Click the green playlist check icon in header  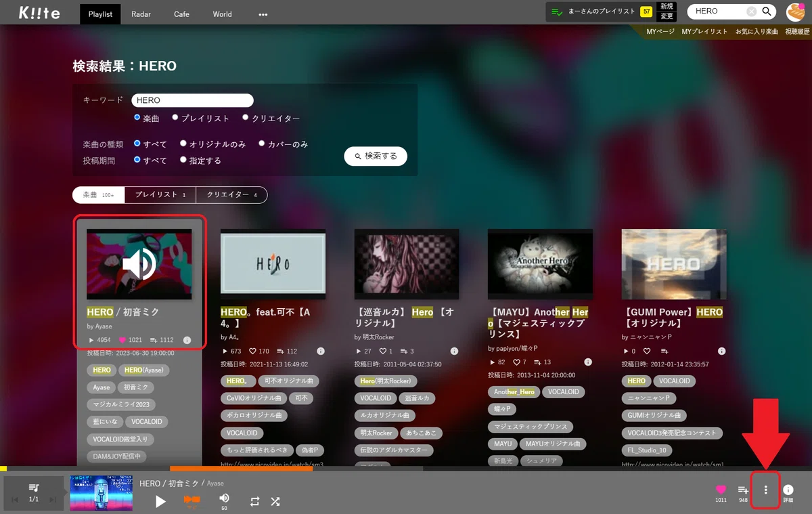pyautogui.click(x=557, y=12)
